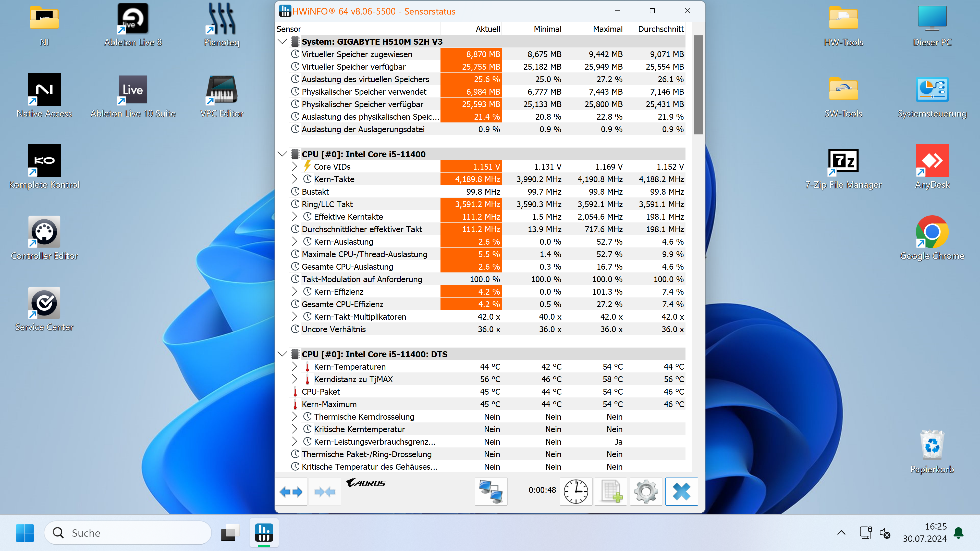Select the CPU-Paket temperature row
The width and height of the screenshot is (980, 551).
[321, 392]
